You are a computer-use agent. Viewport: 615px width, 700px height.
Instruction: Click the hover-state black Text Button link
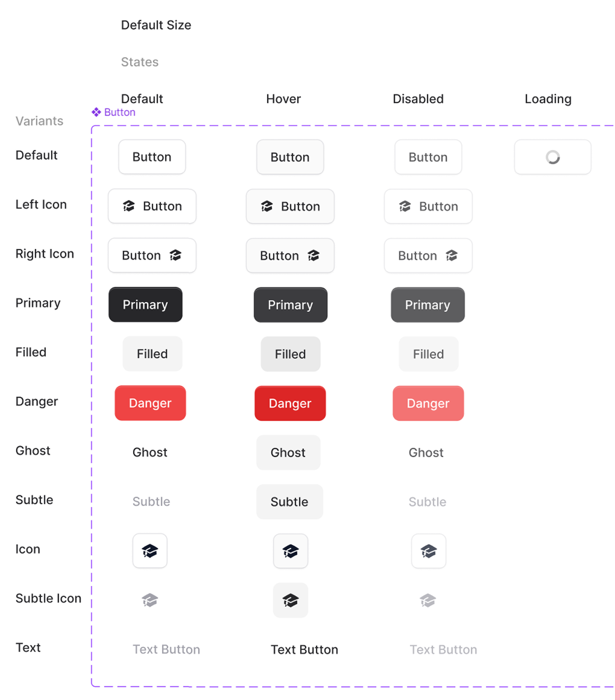pos(304,650)
